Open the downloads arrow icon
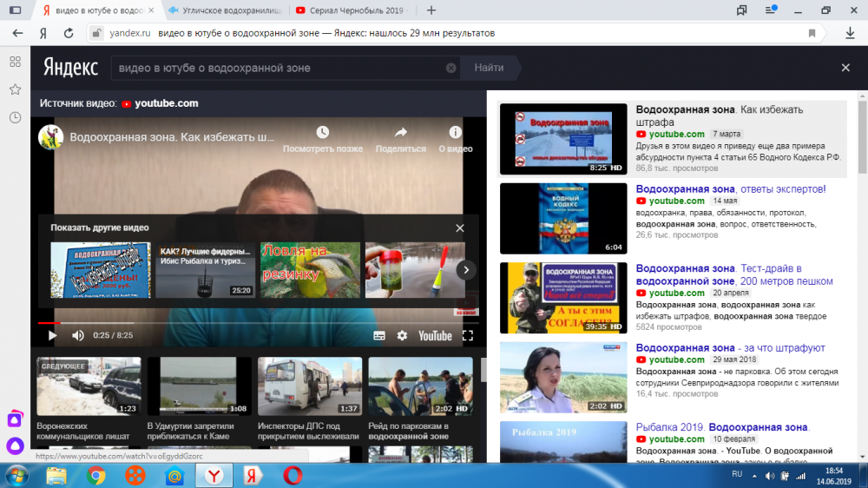 pos(850,33)
